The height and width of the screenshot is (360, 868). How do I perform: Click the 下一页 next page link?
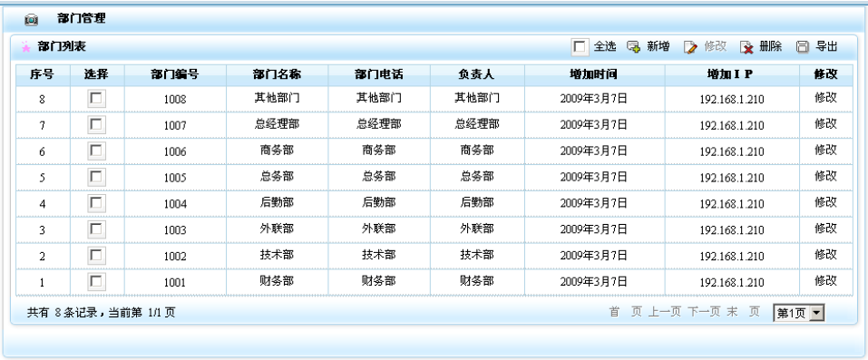coord(704,312)
